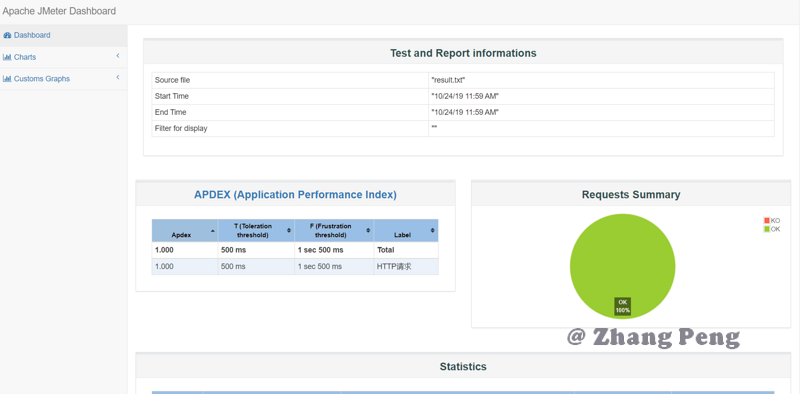
Task: Click the Total row 500 ms toleration cell
Action: click(x=256, y=250)
